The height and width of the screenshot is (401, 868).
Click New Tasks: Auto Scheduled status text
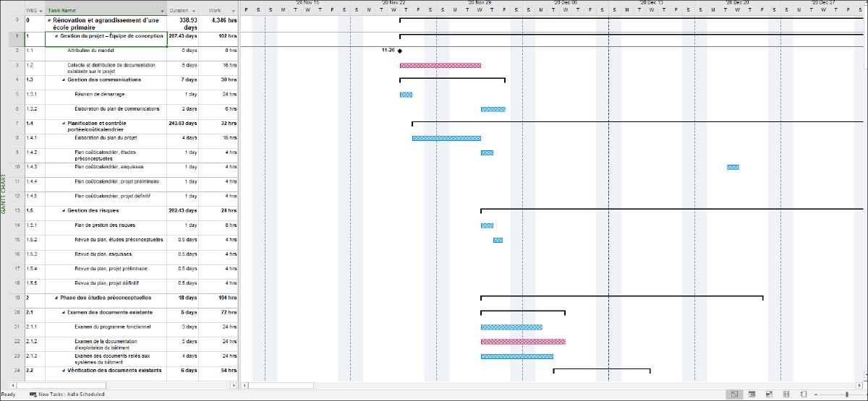72,394
